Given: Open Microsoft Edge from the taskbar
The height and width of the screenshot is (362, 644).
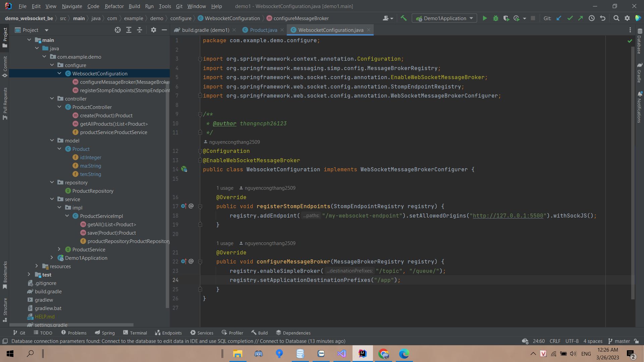Looking at the screenshot, I should pos(404,354).
